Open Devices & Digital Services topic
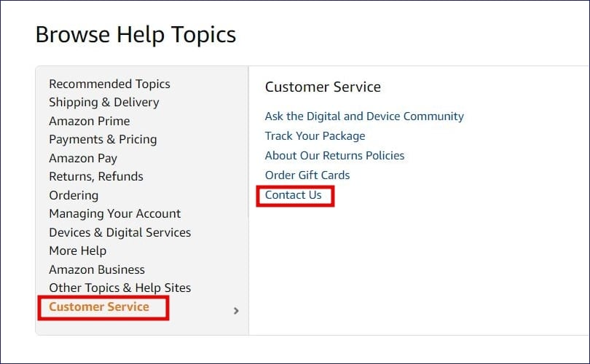Image resolution: width=590 pixels, height=364 pixels. pos(120,232)
